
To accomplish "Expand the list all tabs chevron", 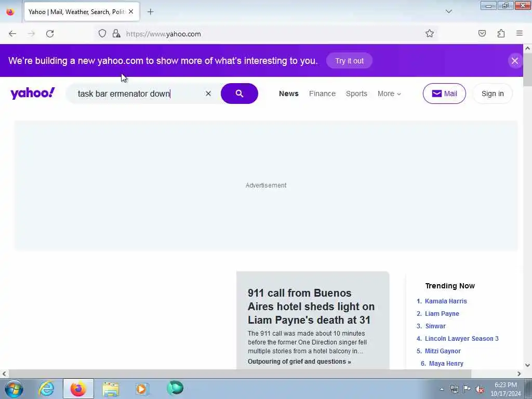I will pos(448,11).
